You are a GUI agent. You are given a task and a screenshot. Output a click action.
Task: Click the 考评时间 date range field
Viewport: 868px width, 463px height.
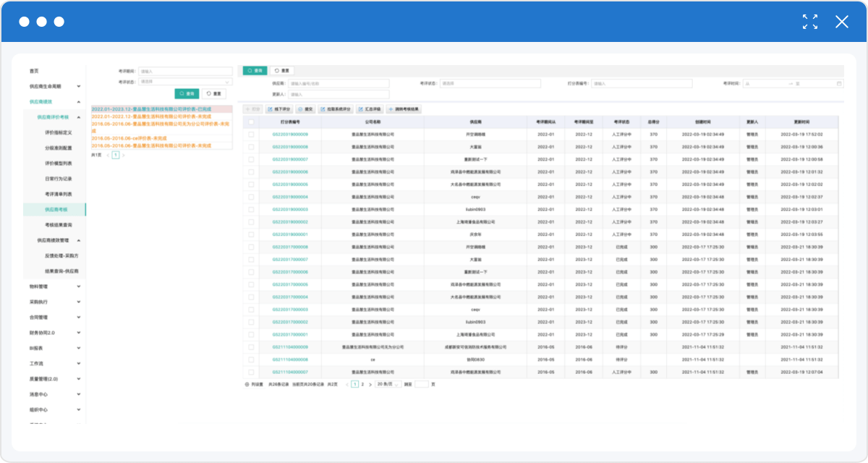pyautogui.click(x=793, y=84)
